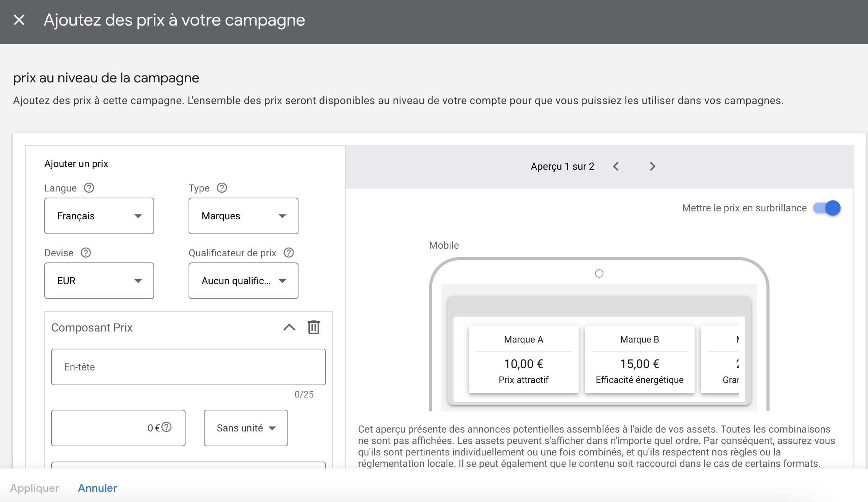The width and height of the screenshot is (868, 502).
Task: Toggle Mettre le prix en surbrillance switch
Action: point(827,208)
